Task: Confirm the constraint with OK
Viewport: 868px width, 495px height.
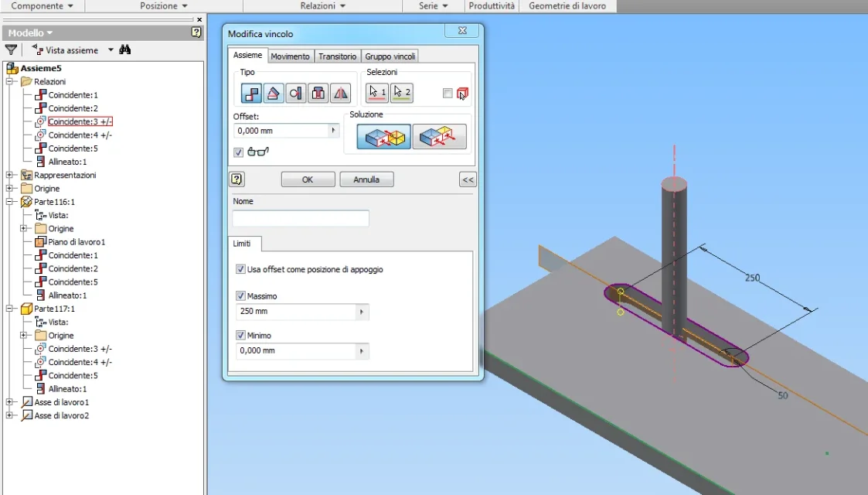Action: [x=308, y=179]
